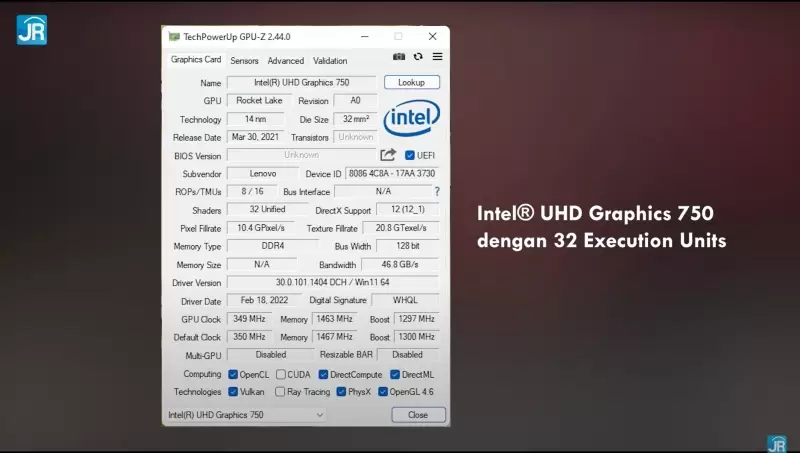Click the Bandwidth field 46.8 GB/s
800x453 pixels.
pos(400,264)
